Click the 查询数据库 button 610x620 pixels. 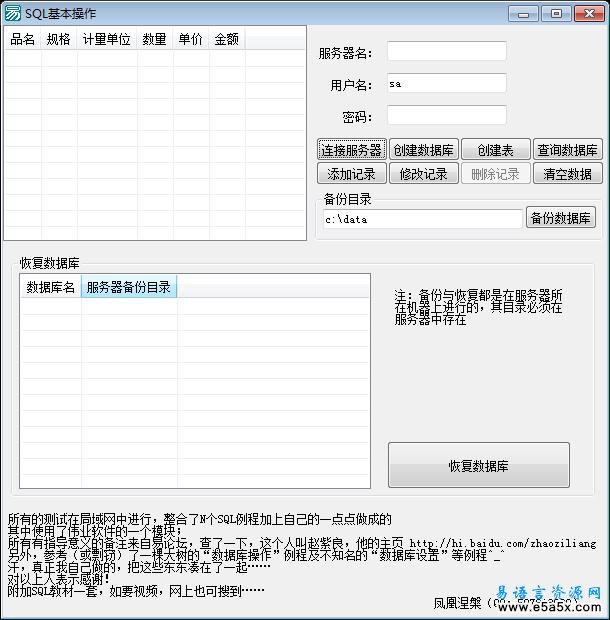click(568, 149)
